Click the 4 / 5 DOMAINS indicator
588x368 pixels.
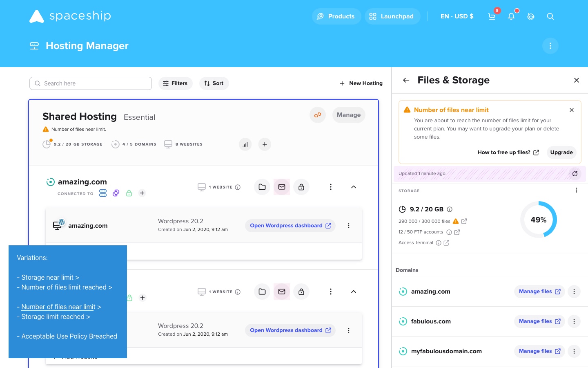[x=134, y=144]
